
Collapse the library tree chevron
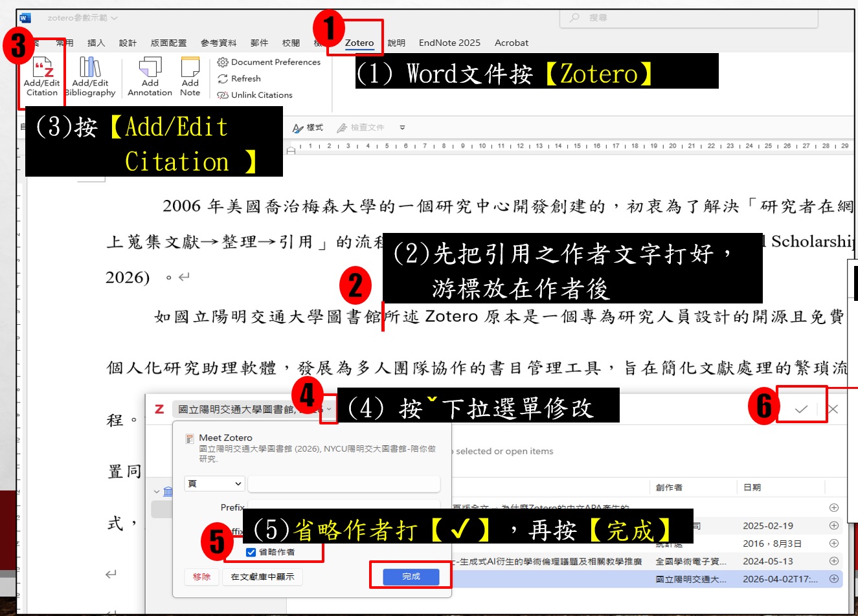(x=156, y=492)
